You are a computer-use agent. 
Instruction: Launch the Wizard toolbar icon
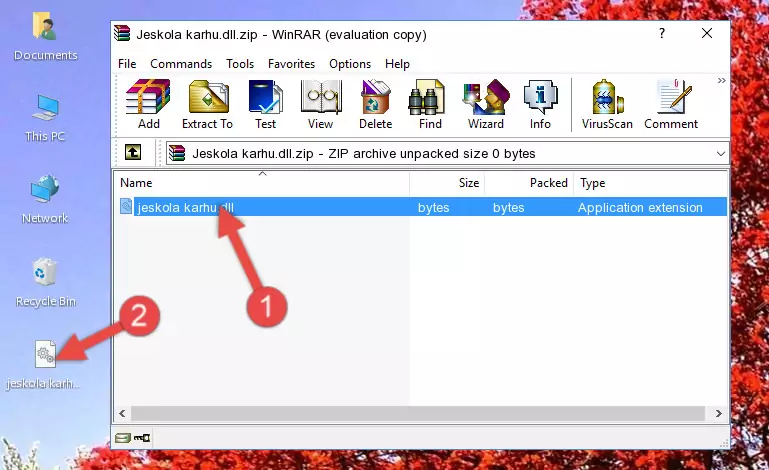486,104
